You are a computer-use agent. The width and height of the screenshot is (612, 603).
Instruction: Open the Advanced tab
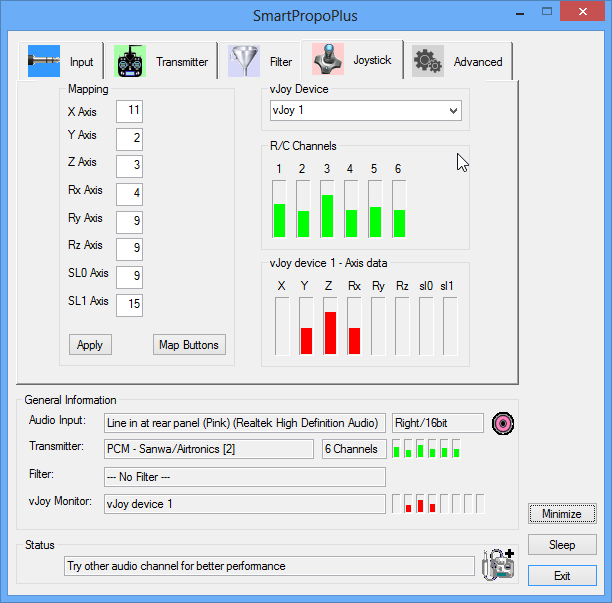point(457,61)
